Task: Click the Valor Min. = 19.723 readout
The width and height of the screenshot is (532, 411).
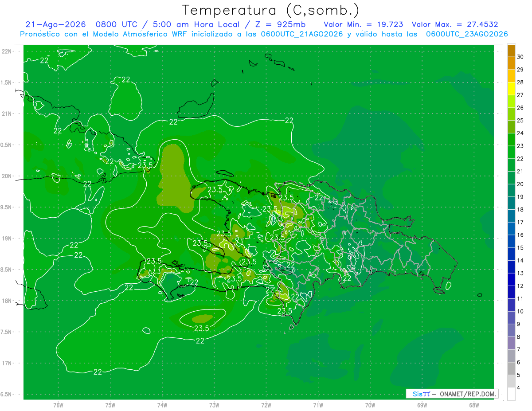Action: (364, 24)
